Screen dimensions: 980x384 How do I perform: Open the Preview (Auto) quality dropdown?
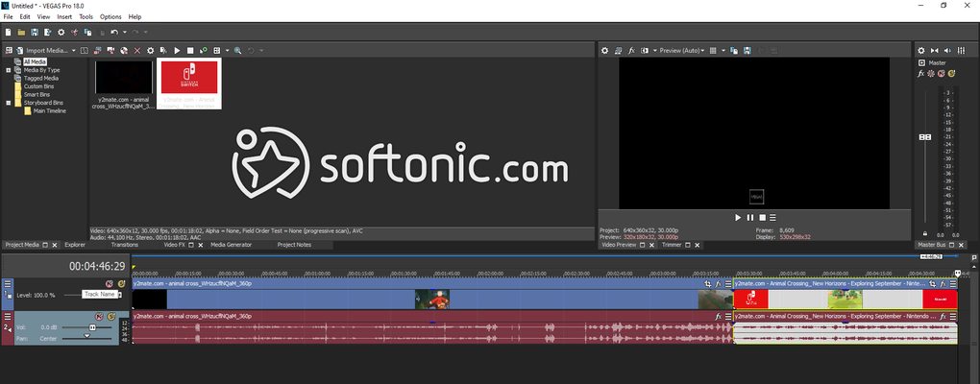pyautogui.click(x=682, y=51)
